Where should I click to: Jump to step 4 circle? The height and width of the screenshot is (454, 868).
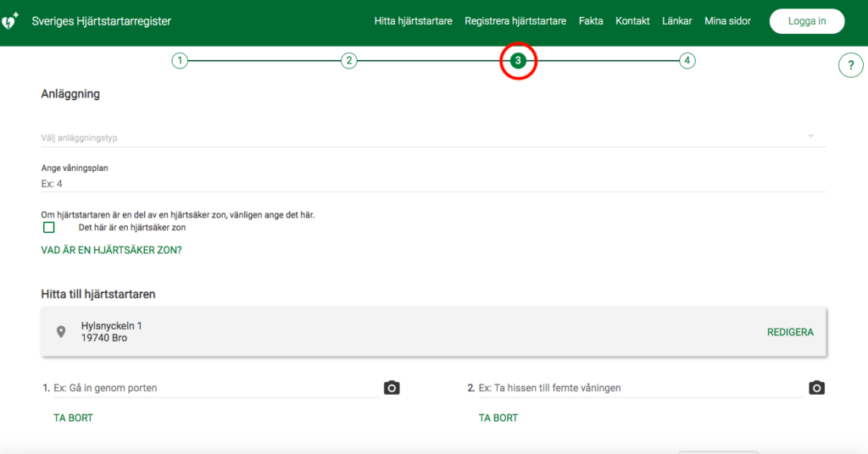pos(687,61)
